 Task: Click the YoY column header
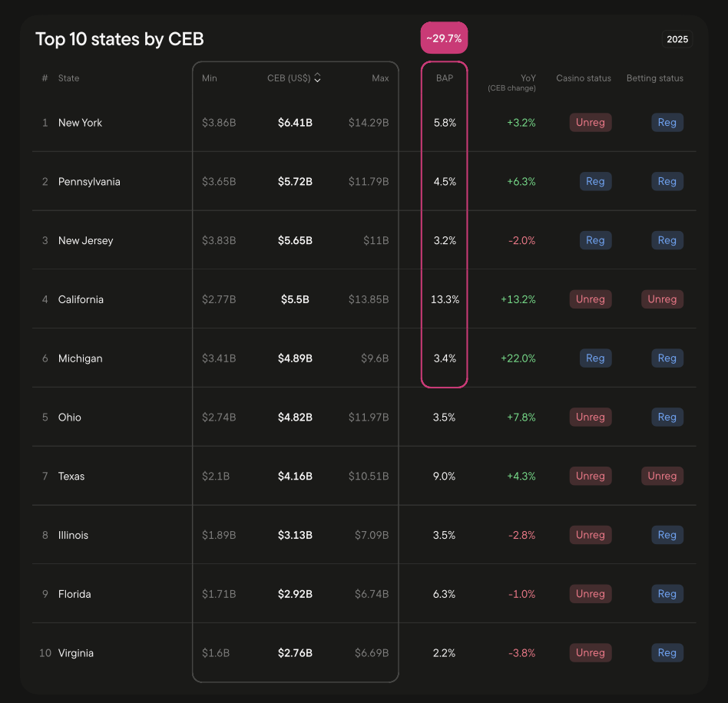[x=528, y=78]
